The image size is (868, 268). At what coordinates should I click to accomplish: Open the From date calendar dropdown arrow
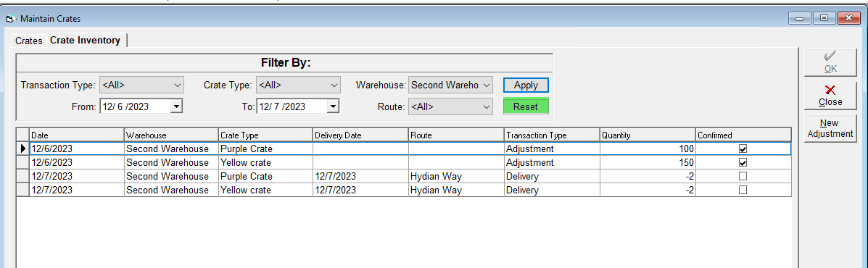click(176, 106)
